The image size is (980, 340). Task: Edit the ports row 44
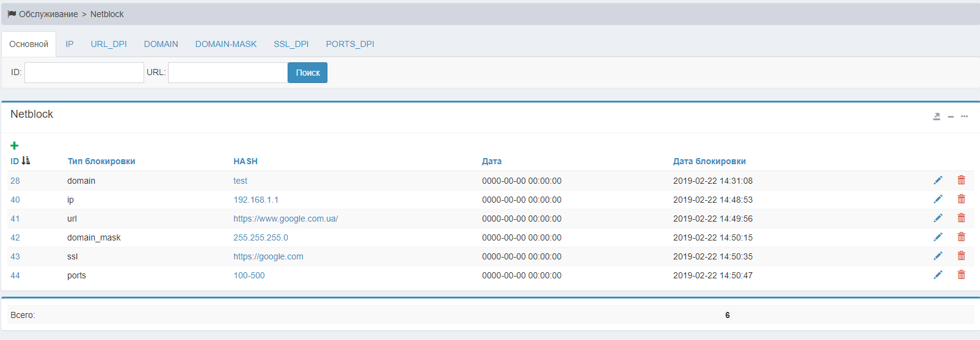tap(938, 275)
